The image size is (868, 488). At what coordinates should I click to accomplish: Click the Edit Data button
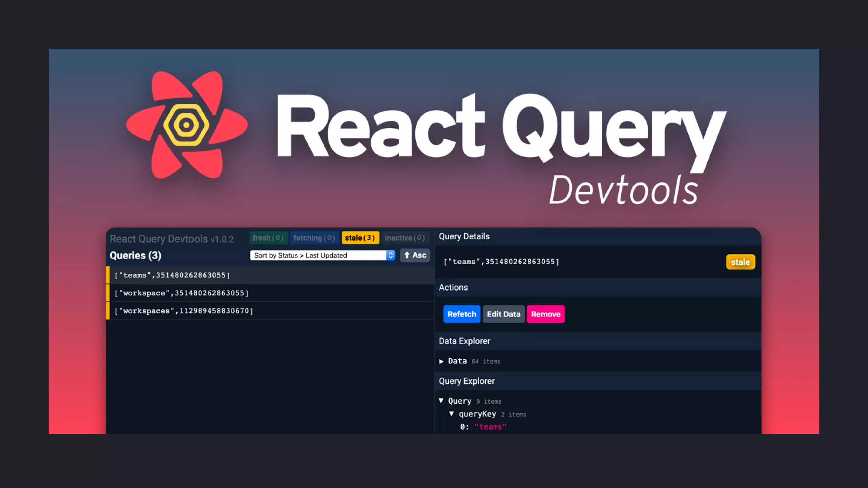[504, 314]
